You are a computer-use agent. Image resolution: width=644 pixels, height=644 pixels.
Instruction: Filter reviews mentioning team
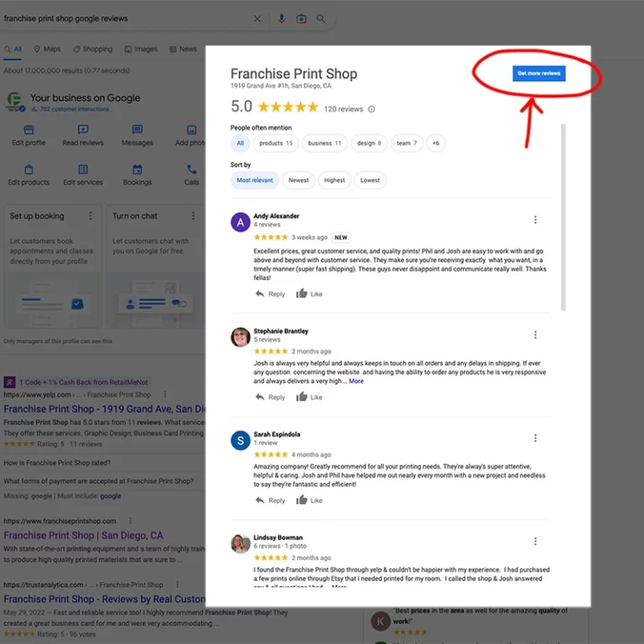click(x=407, y=143)
